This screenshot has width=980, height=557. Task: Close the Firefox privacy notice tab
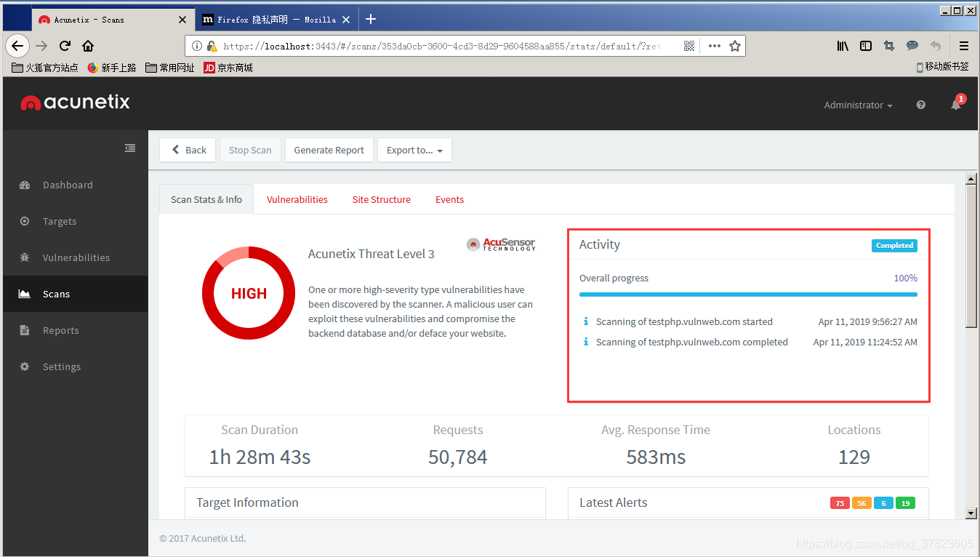(x=346, y=20)
